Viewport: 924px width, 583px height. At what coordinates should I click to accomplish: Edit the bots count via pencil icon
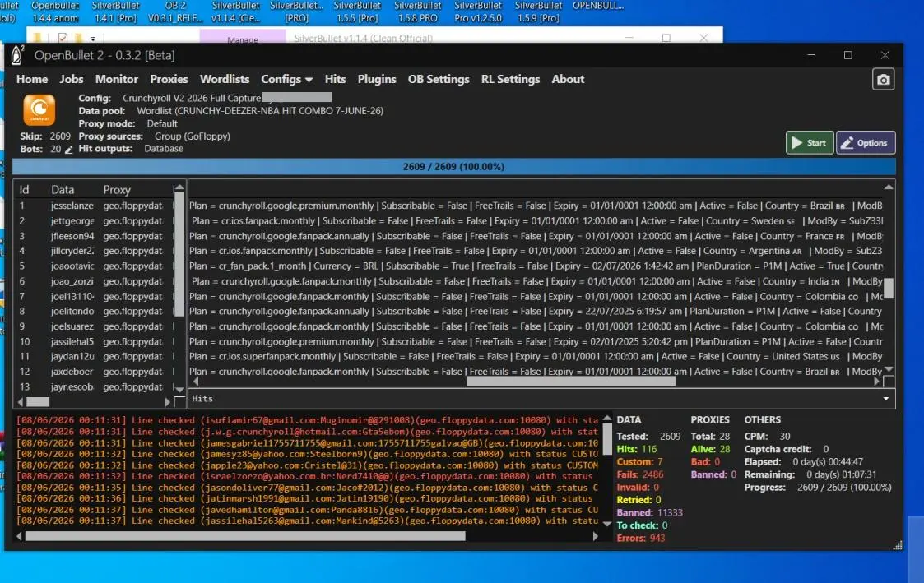point(69,150)
